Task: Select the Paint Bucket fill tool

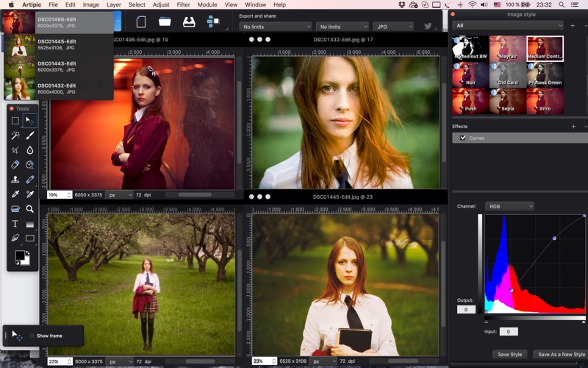Action: coord(30,164)
